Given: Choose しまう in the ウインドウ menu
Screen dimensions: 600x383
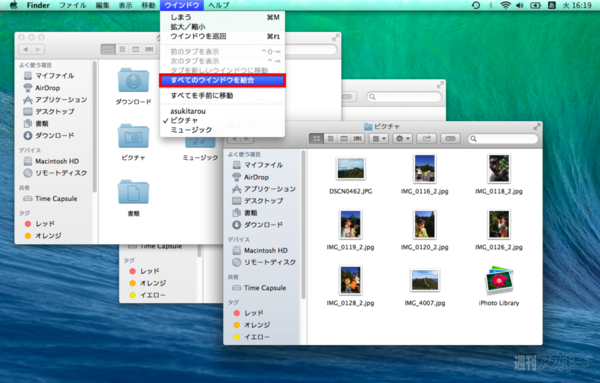Looking at the screenshot, I should pos(222,17).
